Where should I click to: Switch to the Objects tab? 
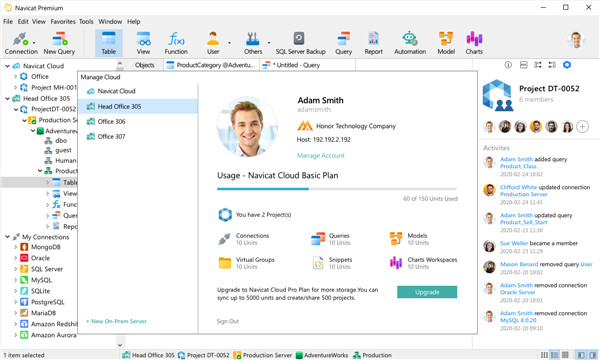point(144,65)
